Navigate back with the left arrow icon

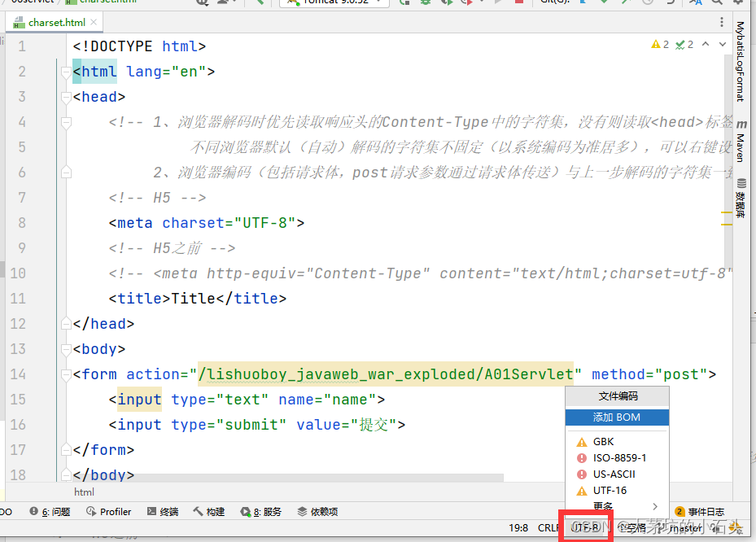261,3
